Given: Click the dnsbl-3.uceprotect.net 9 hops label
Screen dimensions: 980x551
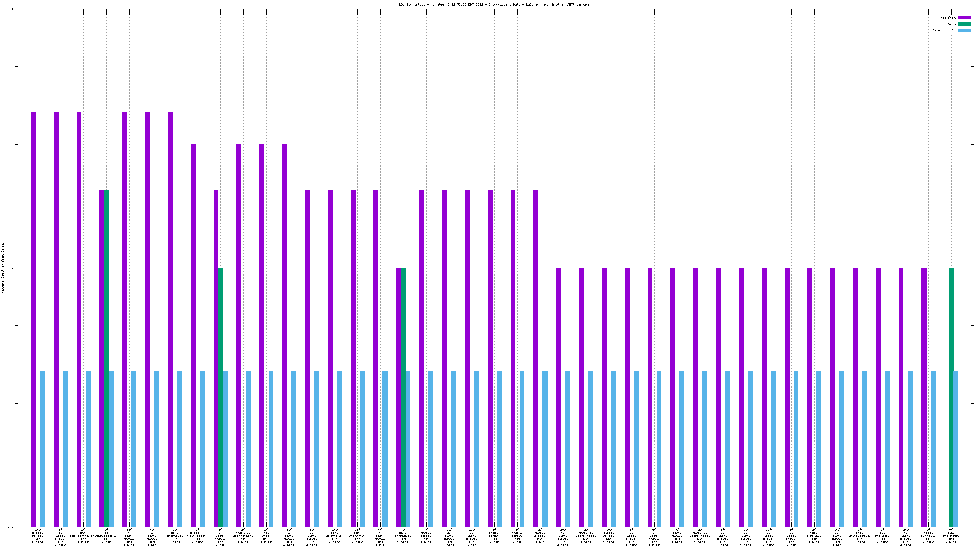Looking at the screenshot, I should coord(198,535).
